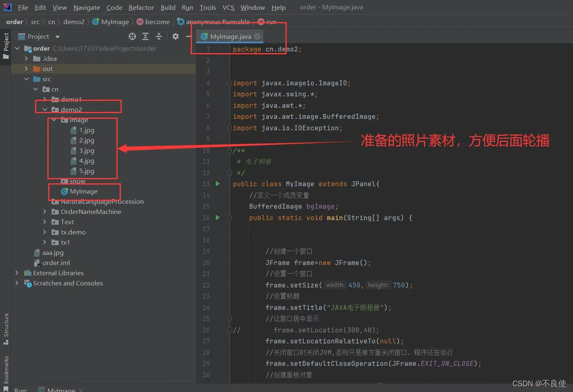The image size is (573, 392).
Task: Run main method from gutter arrow at line 16
Action: click(x=218, y=218)
